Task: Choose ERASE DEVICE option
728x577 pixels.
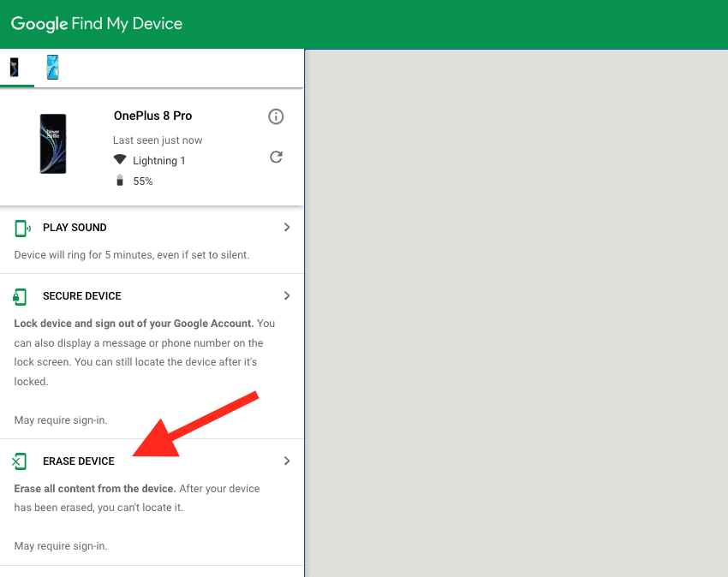Action: [79, 461]
